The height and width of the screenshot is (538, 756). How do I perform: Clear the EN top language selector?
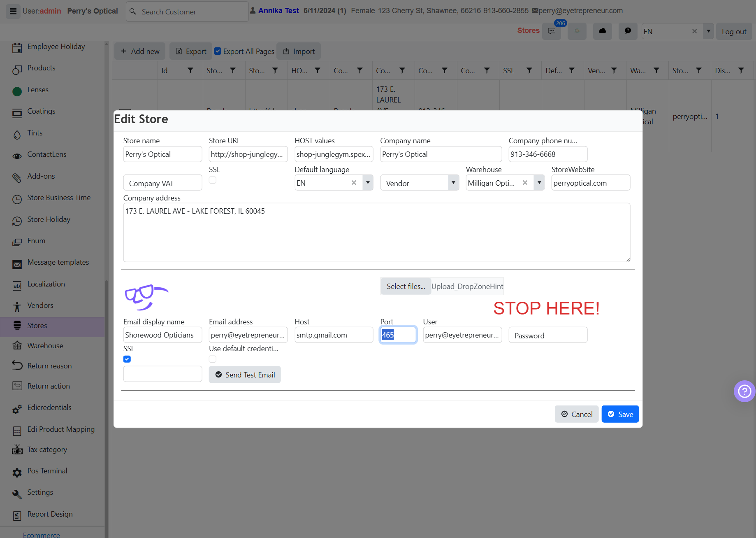(x=694, y=31)
